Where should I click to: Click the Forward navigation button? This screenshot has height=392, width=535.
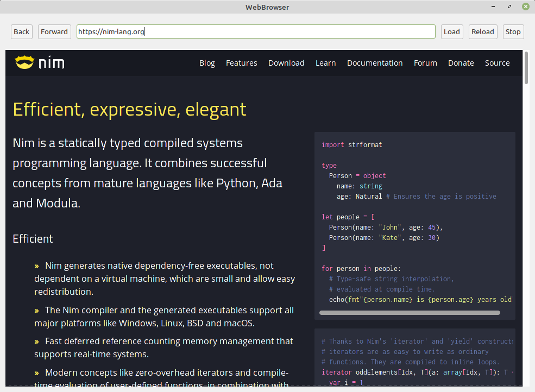(x=54, y=31)
